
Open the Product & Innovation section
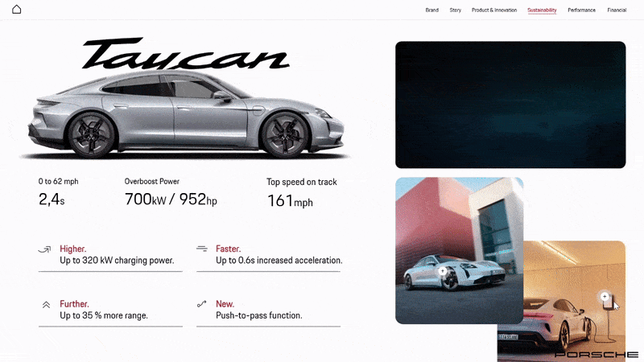click(x=494, y=10)
